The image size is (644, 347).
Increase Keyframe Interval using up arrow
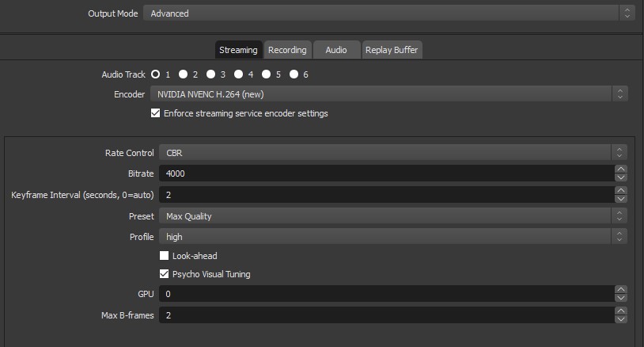click(x=620, y=190)
